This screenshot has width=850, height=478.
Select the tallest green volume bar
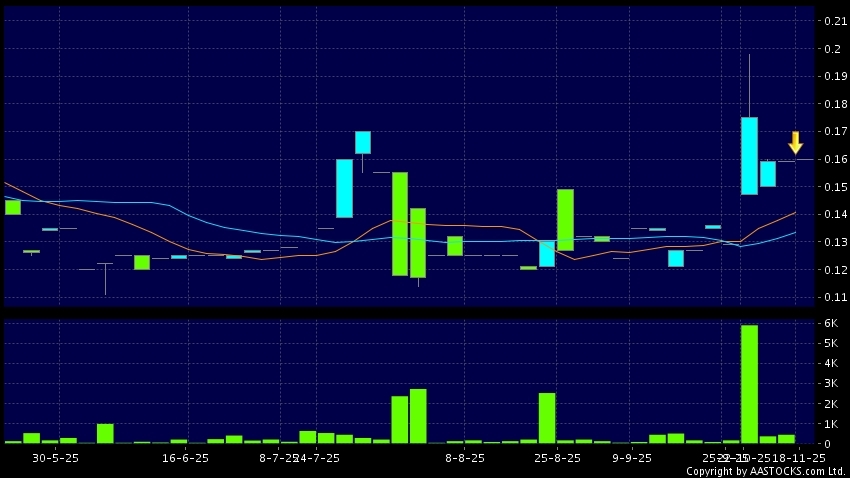click(x=749, y=384)
